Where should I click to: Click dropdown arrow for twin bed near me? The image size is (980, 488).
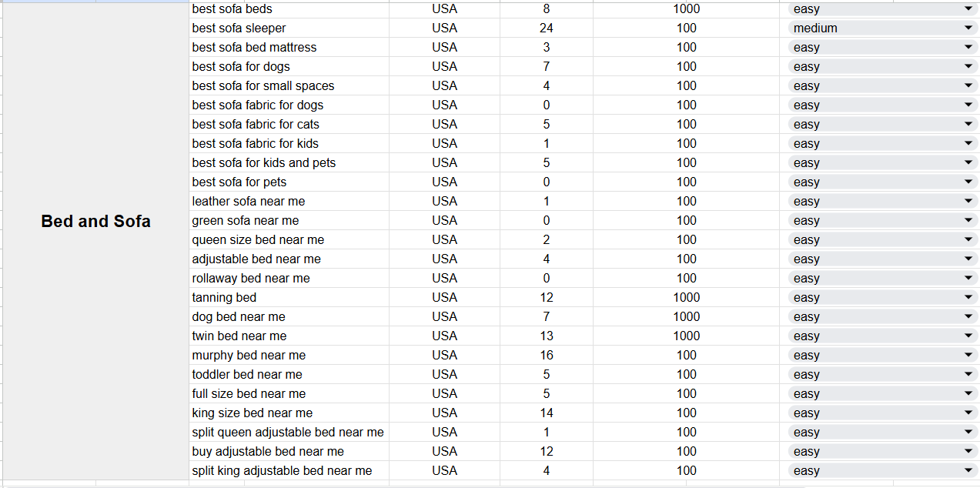coord(968,336)
